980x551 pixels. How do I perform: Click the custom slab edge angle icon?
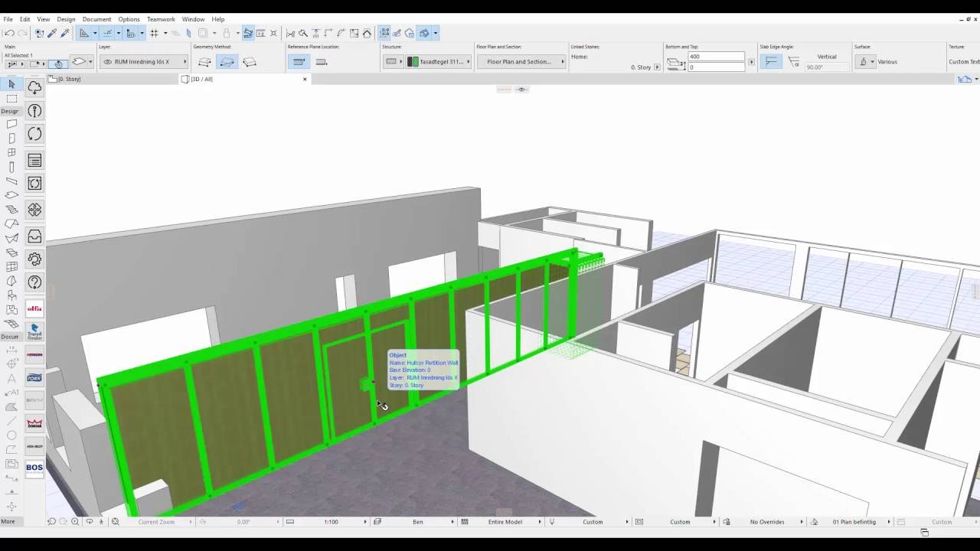[x=794, y=62]
